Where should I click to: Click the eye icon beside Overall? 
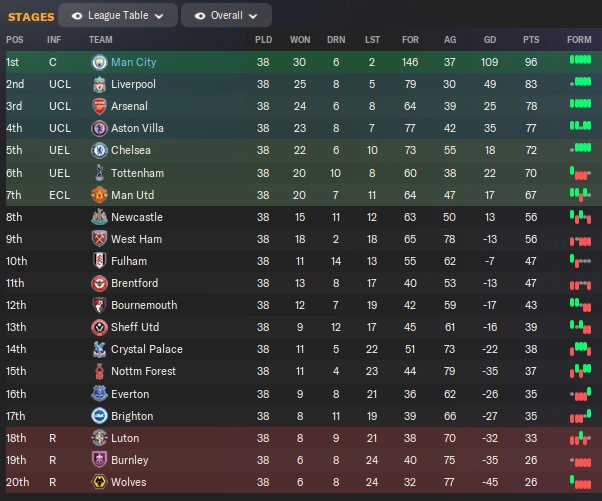tap(201, 16)
